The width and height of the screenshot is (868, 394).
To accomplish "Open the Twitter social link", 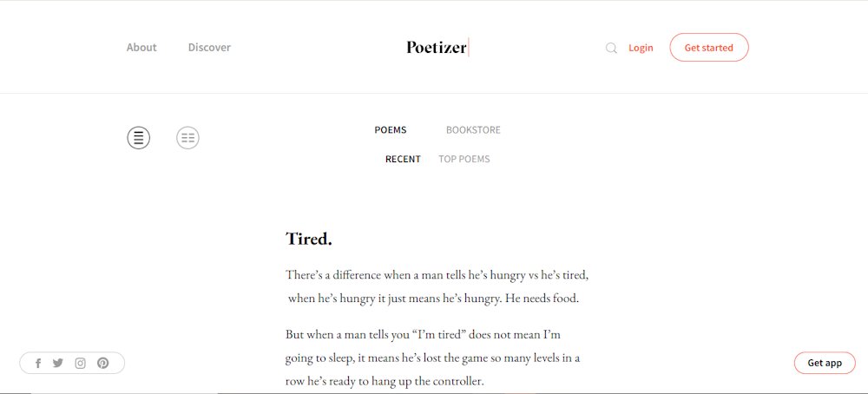I will tap(58, 363).
